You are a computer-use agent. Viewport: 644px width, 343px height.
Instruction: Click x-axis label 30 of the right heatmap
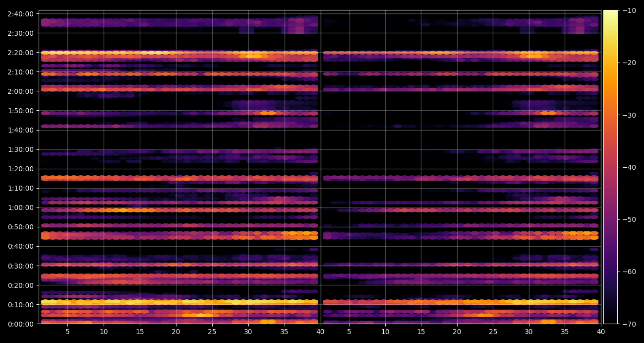[529, 332]
